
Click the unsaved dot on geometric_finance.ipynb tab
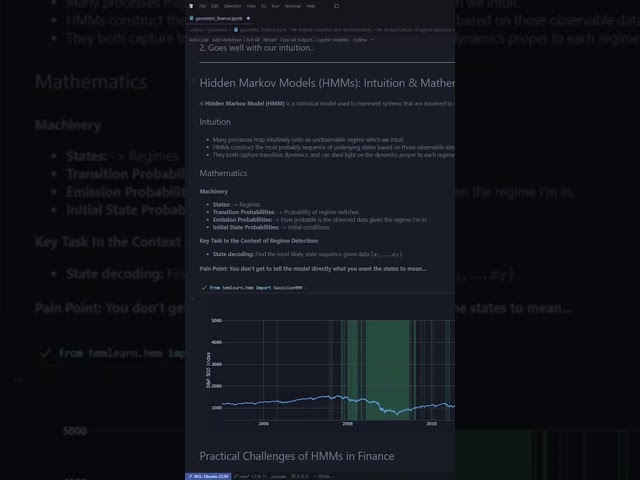tap(248, 18)
